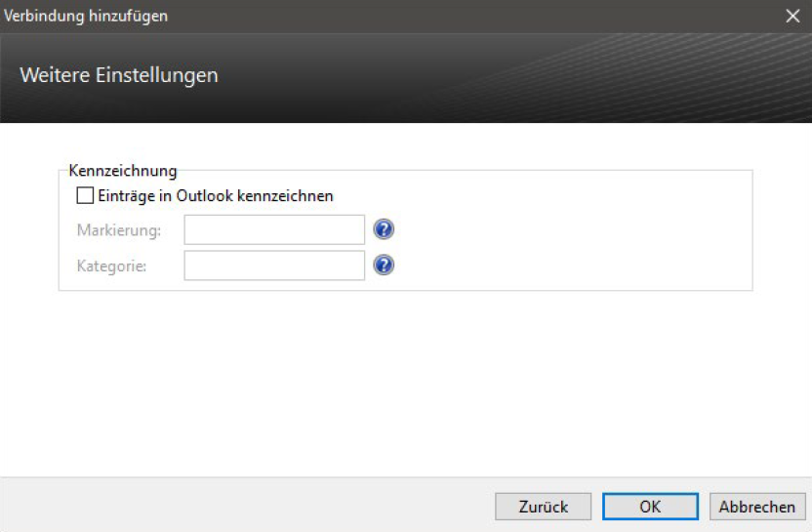Go back with the Zurück button
Screen dimensions: 812x532
(x=544, y=506)
